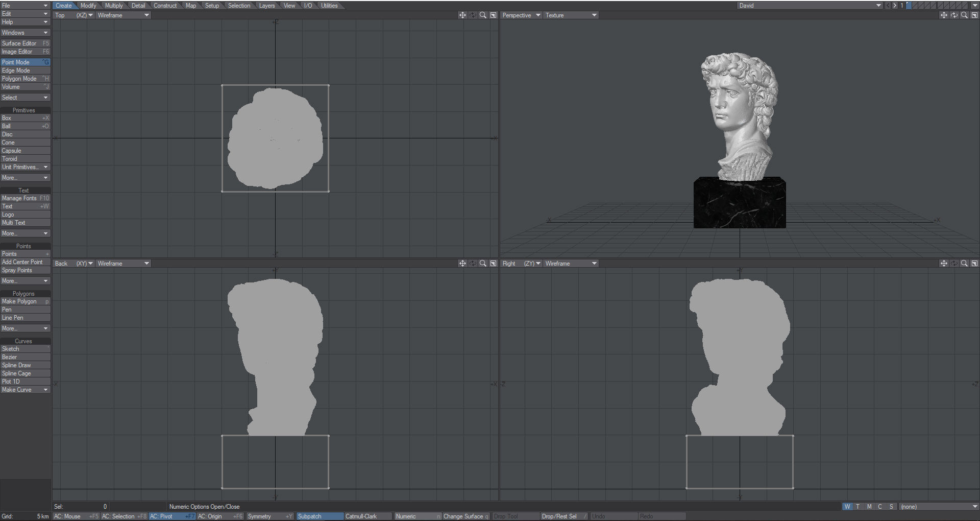Maximize the Right viewport with its corner icon
Viewport: 980px width, 521px height.
coord(974,264)
